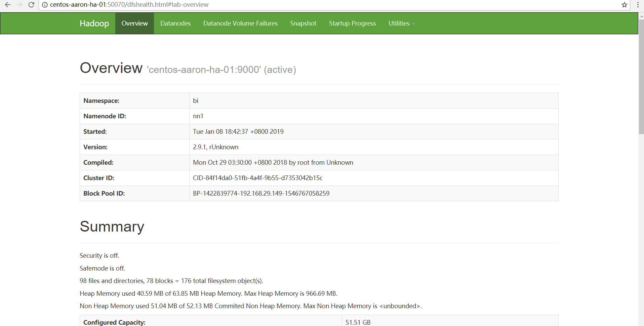This screenshot has height=326, width=644.
Task: Click the scrollbar up arrow
Action: (641, 16)
